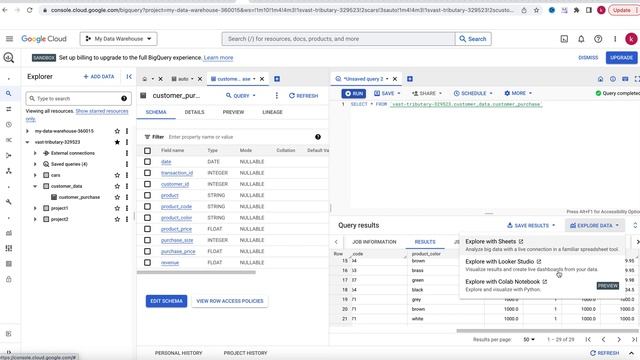640x360 pixels.
Task: Collapse the Explorer panel
Action: [x=129, y=76]
